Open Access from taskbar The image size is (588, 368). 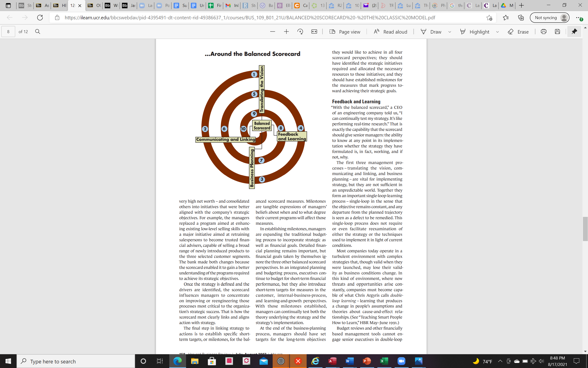(x=332, y=361)
